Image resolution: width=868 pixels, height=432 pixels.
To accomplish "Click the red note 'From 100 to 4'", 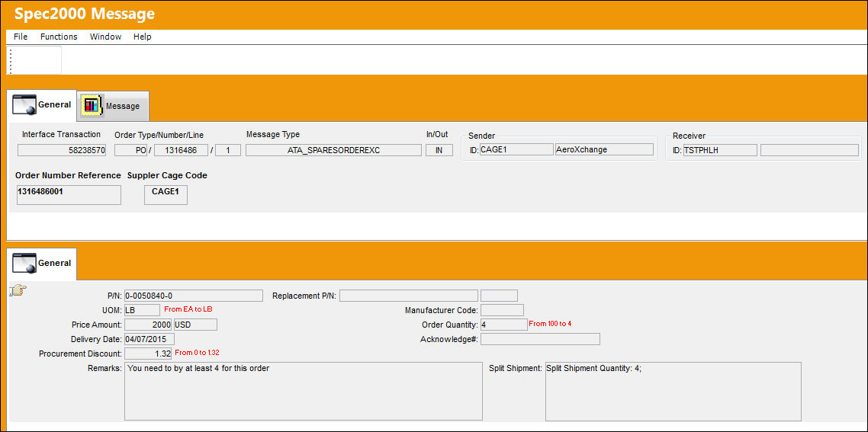I will coord(550,323).
